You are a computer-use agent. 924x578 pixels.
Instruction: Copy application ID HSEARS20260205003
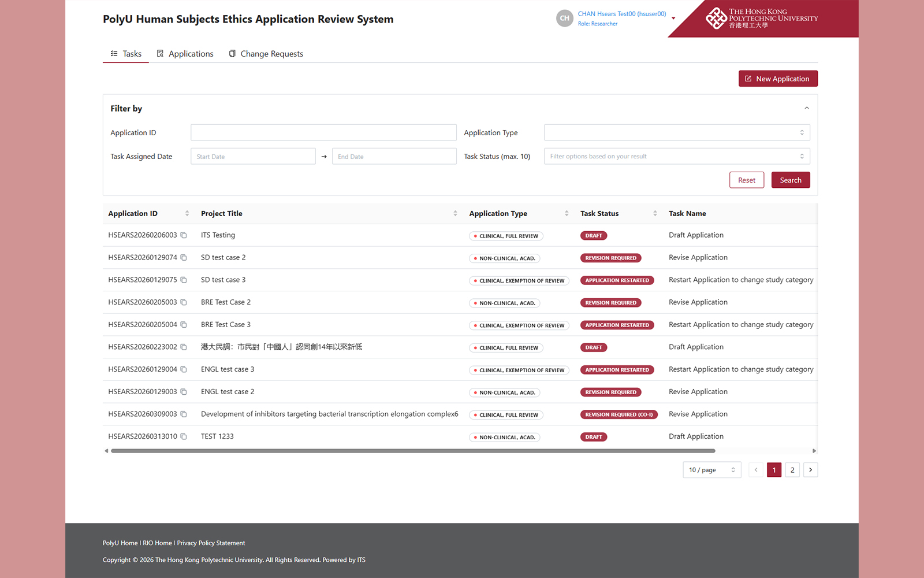point(184,302)
